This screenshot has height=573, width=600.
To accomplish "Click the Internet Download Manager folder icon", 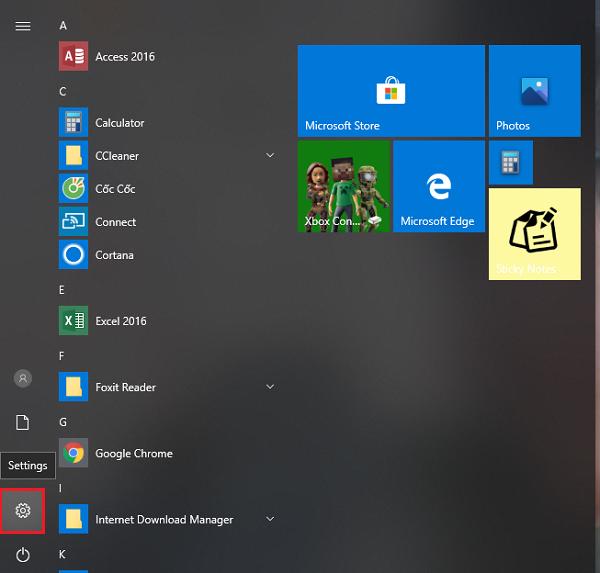I will (73, 519).
